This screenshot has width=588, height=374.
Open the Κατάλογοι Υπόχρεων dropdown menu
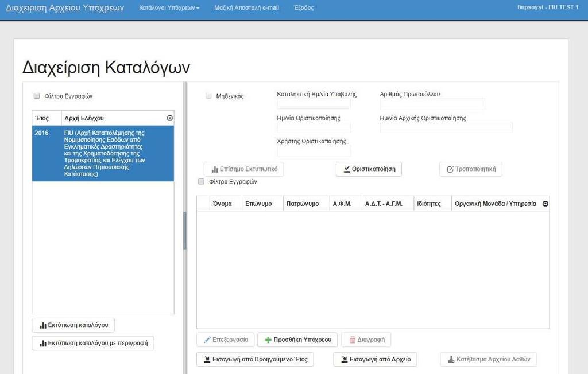(x=169, y=7)
